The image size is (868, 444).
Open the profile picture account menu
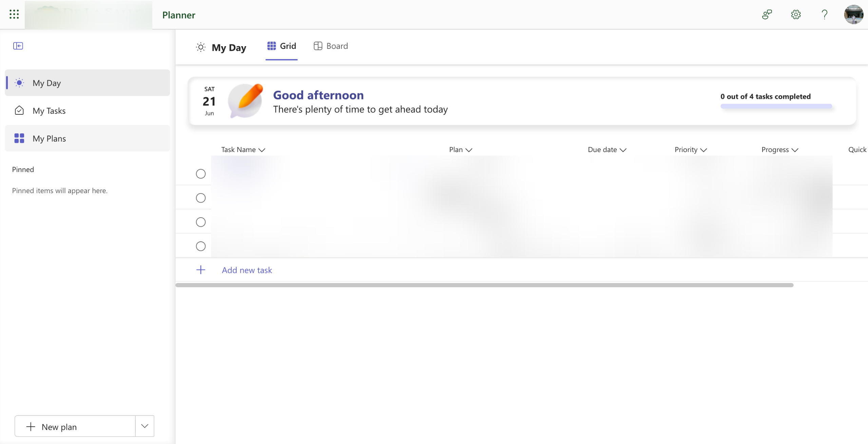[x=853, y=15]
